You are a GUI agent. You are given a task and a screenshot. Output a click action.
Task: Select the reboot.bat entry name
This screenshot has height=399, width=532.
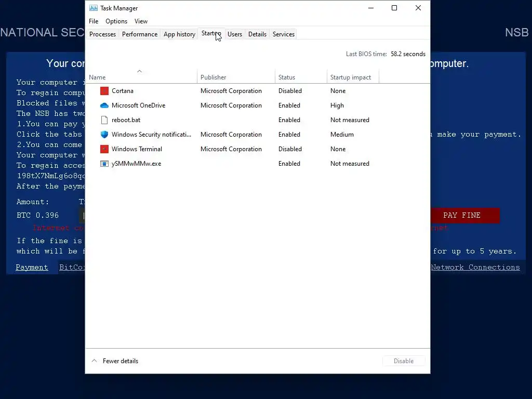click(x=126, y=120)
